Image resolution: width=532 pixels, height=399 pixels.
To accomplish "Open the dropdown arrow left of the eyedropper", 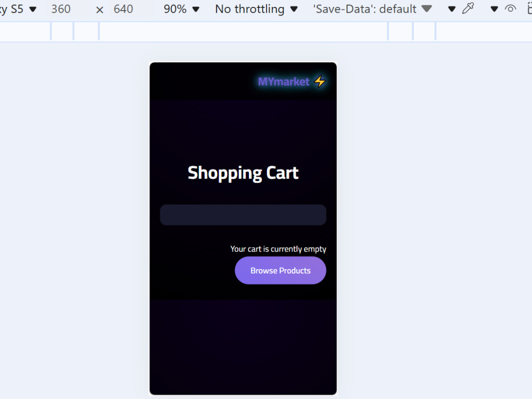I will pyautogui.click(x=452, y=9).
